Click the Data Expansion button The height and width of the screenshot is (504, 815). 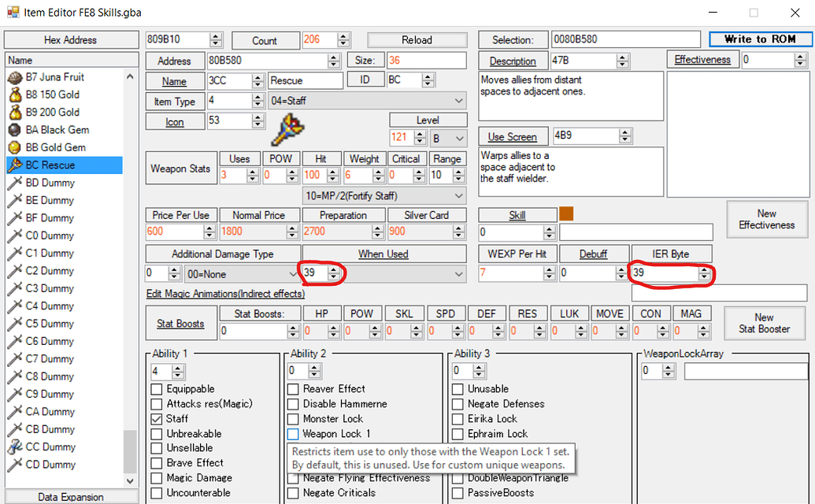[71, 497]
